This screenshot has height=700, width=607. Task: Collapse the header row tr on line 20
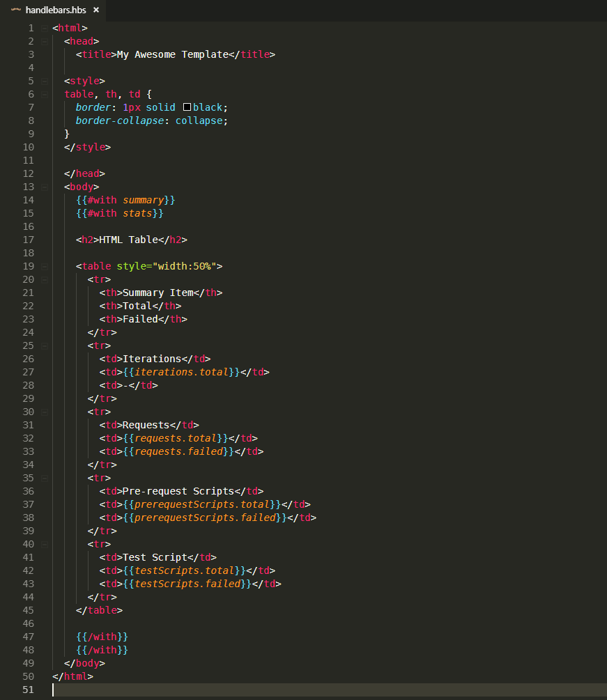pos(44,280)
